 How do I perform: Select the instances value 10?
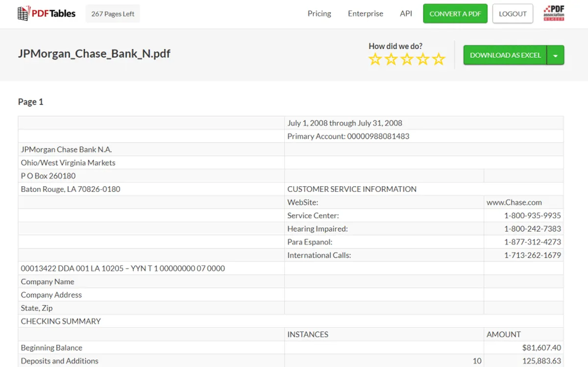477,361
